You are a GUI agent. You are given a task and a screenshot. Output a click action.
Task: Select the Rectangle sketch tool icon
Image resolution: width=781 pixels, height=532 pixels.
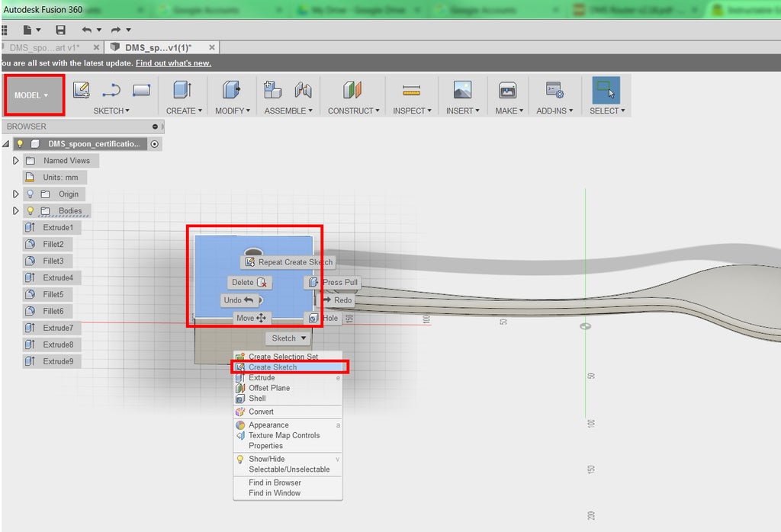pos(141,90)
